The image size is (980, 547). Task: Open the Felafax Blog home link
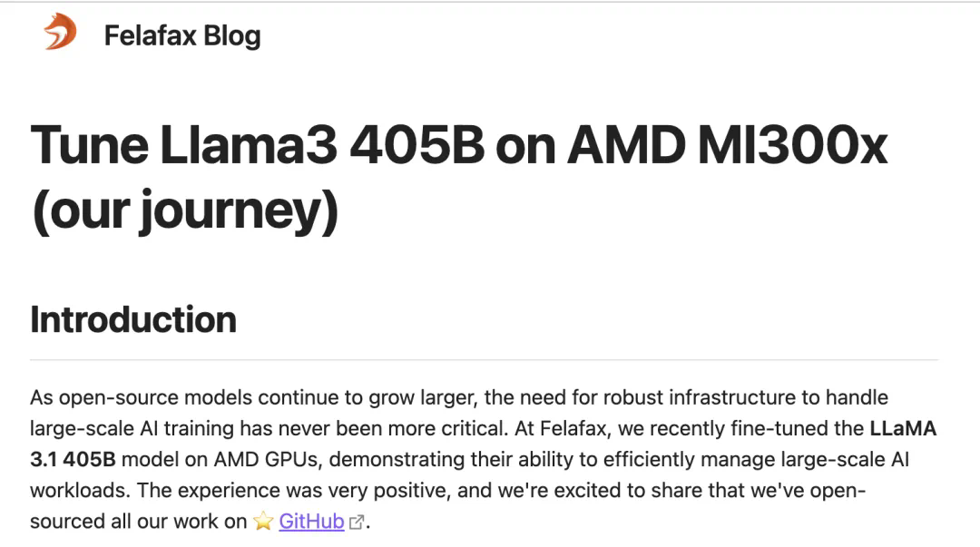point(181,35)
